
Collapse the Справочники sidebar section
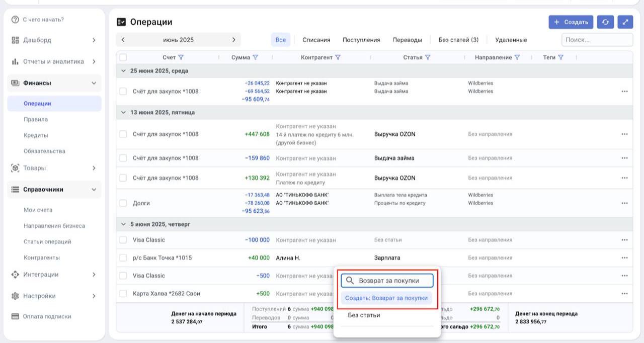pos(94,190)
